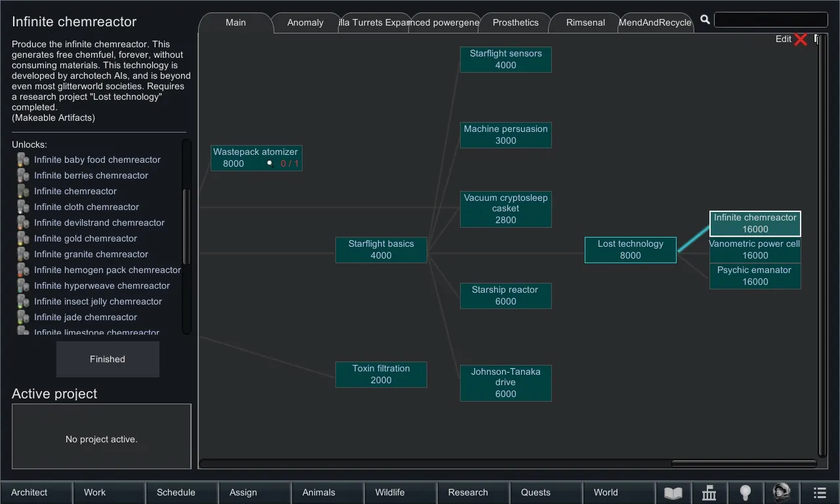Open the history book icon
The image size is (840, 504).
(x=673, y=493)
